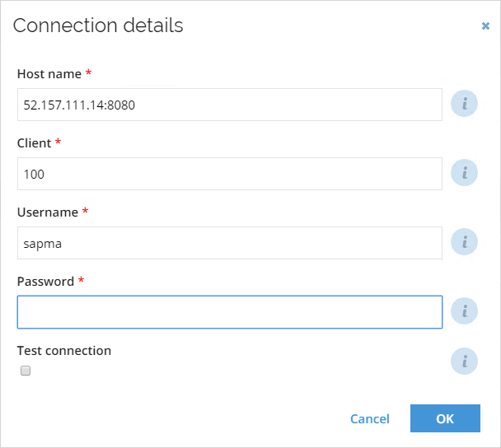Focus the Host name input field

230,105
